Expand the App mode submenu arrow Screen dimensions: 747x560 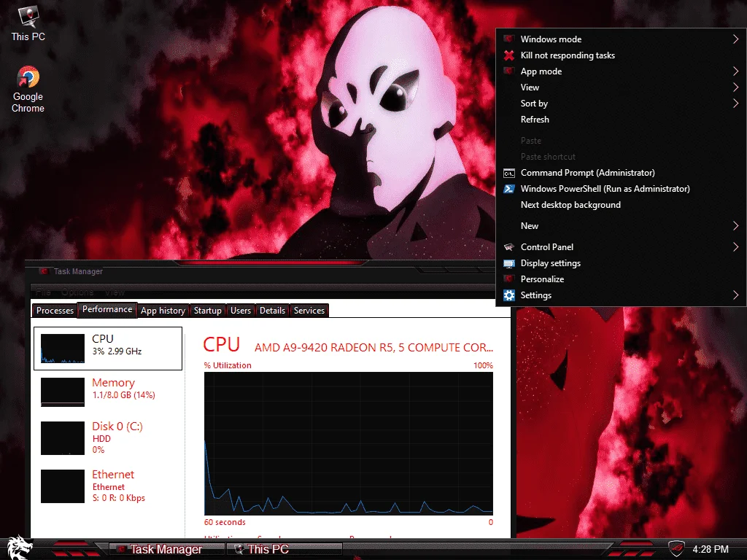pyautogui.click(x=735, y=71)
